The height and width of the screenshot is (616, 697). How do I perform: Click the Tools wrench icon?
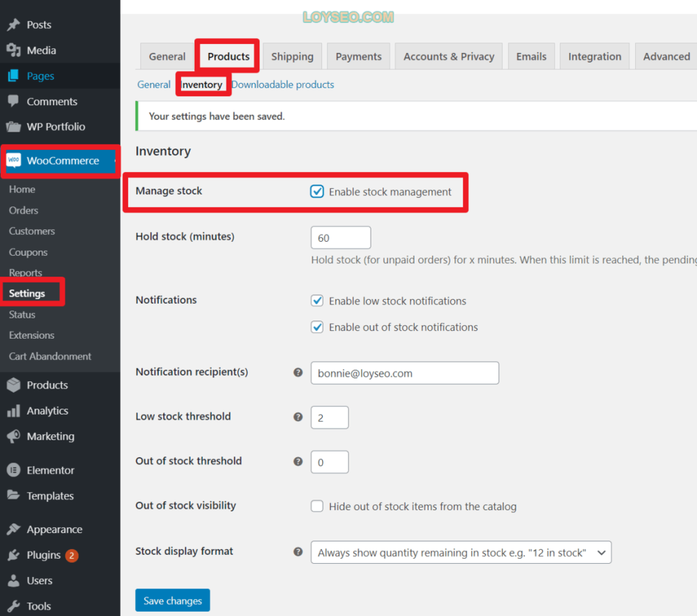tap(14, 606)
